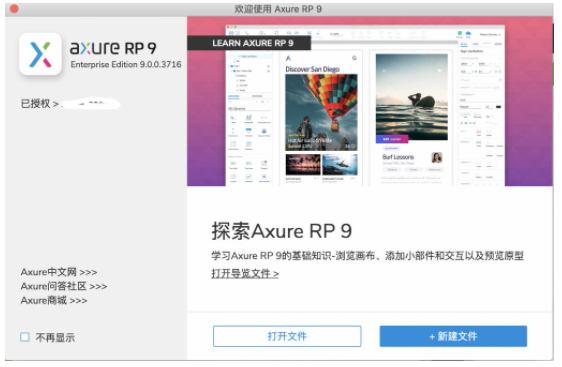Click the surfer preview image
Viewport: 562px width, 367px height.
click(x=411, y=97)
